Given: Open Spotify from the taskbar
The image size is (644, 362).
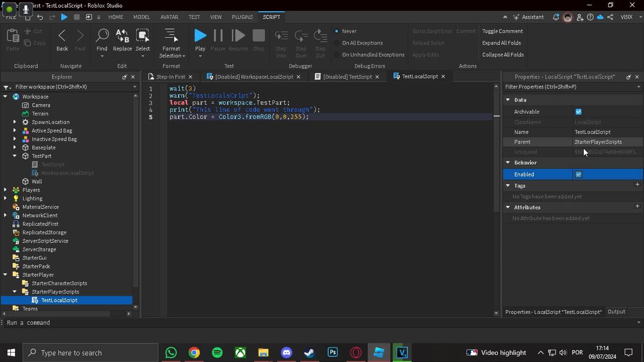Looking at the screenshot, I should 216,352.
